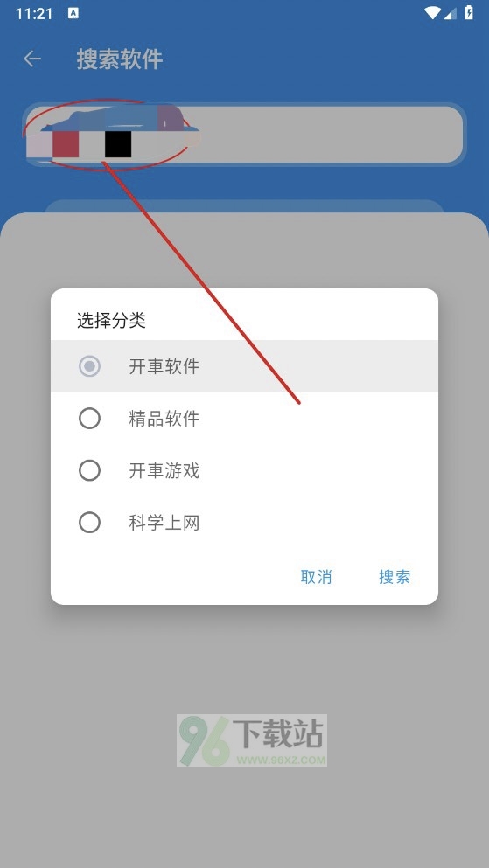Focus the search software input field

tap(244, 135)
